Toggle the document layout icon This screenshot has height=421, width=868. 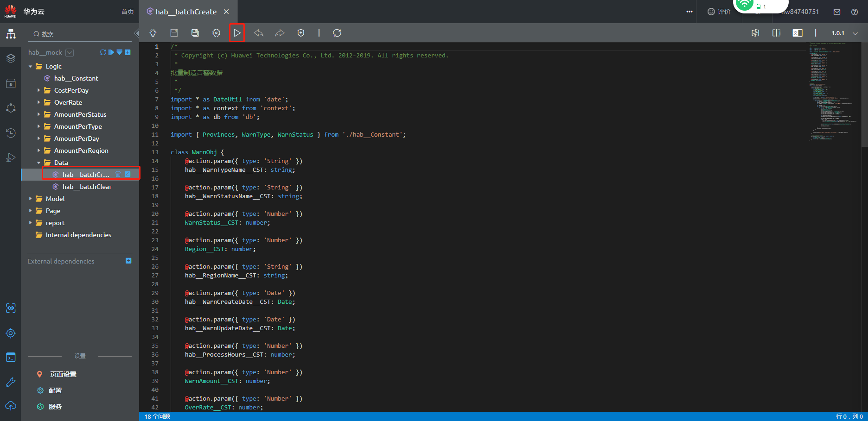pyautogui.click(x=798, y=33)
